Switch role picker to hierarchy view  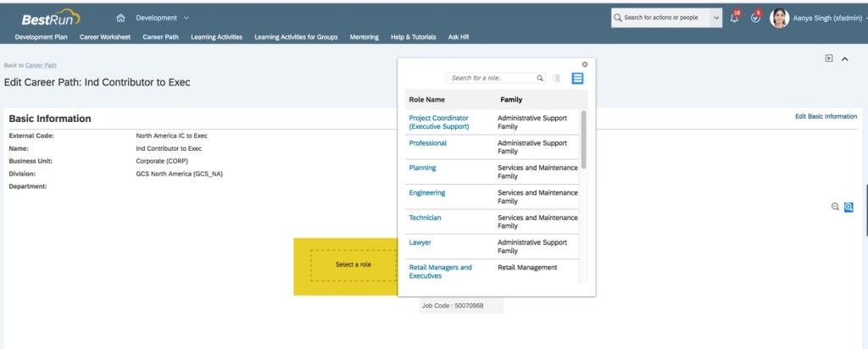[x=557, y=78]
